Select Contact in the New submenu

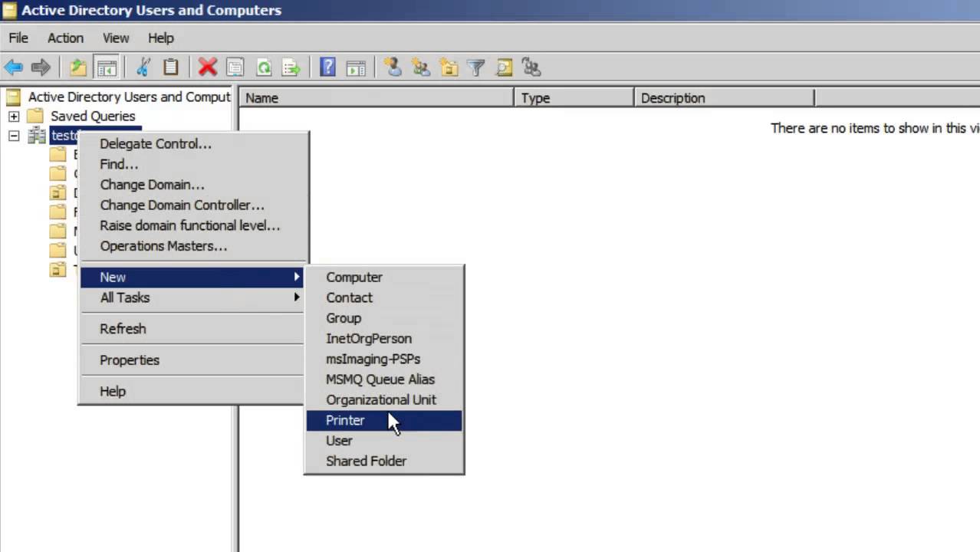383,297
